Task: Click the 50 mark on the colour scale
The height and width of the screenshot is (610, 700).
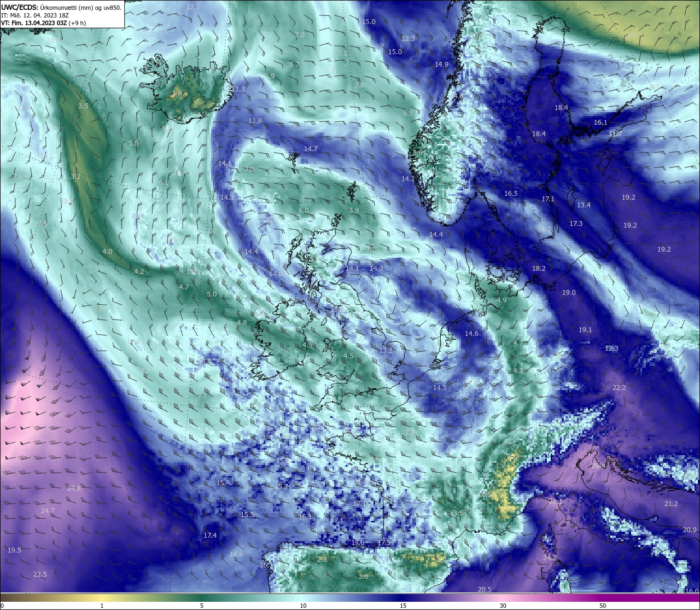Action: (603, 606)
